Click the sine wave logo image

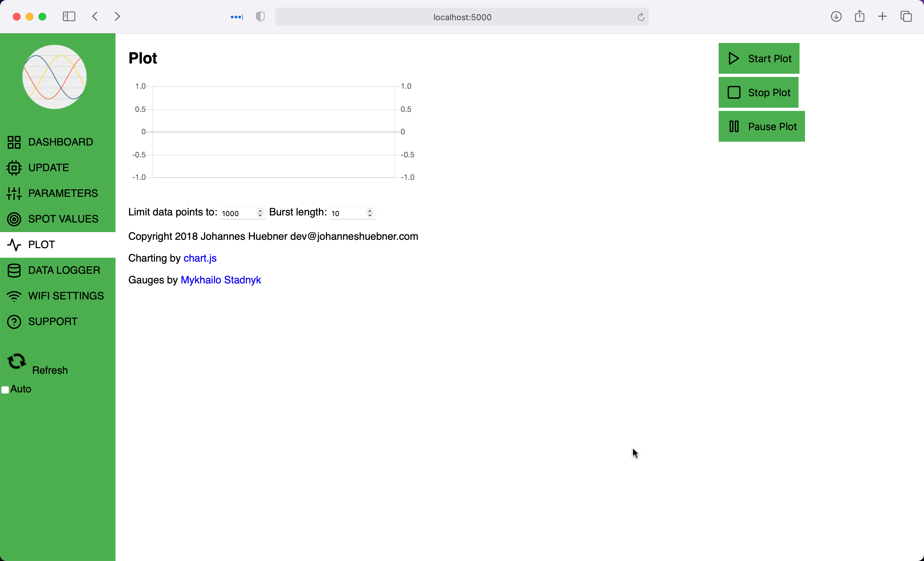[x=55, y=77]
